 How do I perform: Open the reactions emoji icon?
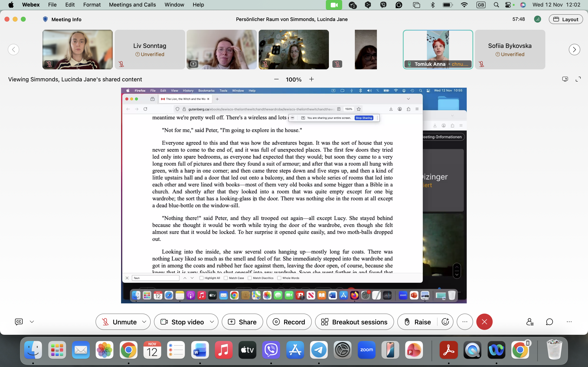(x=445, y=322)
